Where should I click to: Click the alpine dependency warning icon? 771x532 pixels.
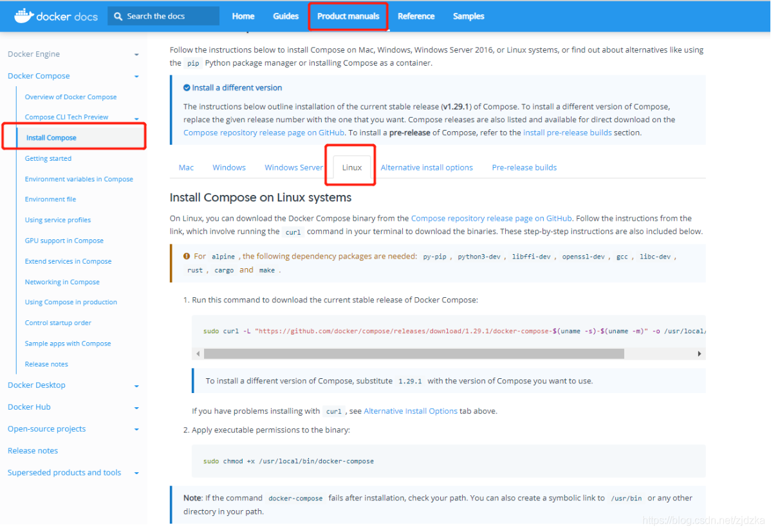(x=187, y=256)
